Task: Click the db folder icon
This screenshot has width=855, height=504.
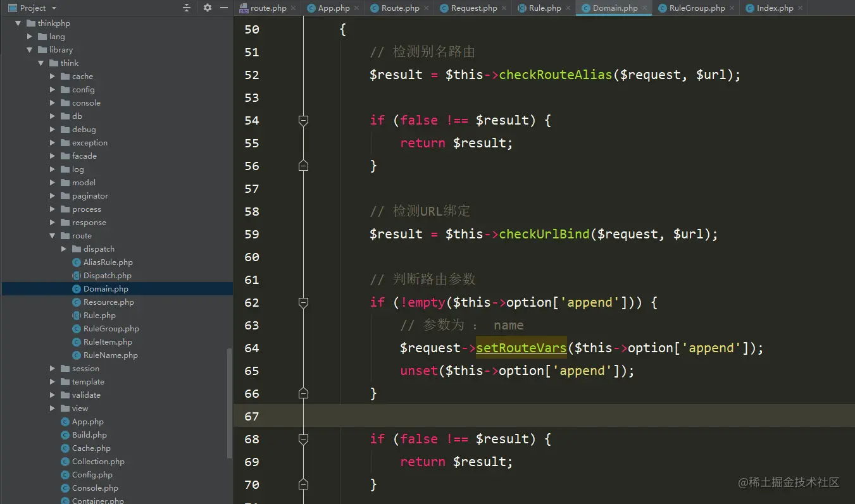Action: coord(65,116)
